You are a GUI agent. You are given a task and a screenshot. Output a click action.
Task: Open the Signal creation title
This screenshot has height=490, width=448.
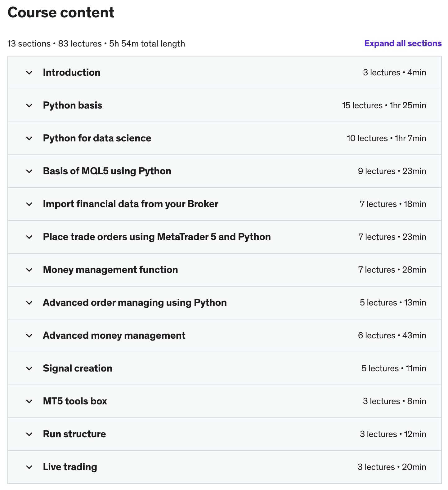point(78,368)
